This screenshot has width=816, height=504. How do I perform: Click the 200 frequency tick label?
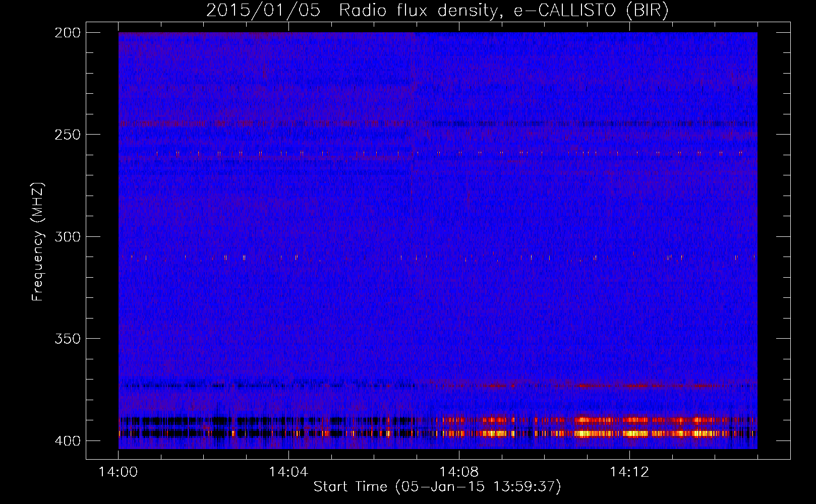tap(68, 33)
